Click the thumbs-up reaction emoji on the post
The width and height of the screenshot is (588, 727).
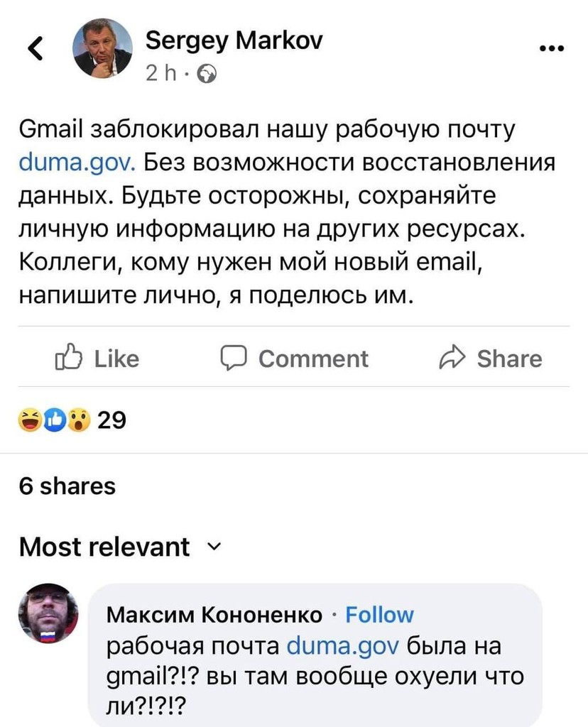[53, 420]
